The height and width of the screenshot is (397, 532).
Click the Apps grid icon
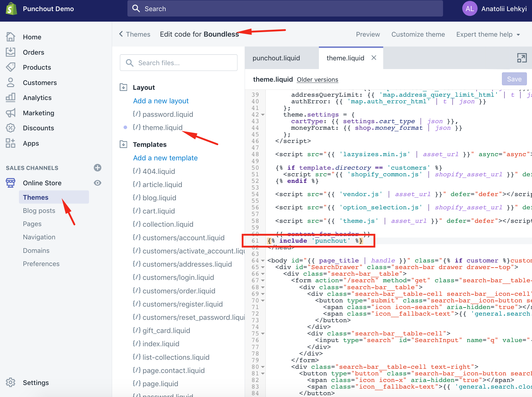tap(11, 143)
